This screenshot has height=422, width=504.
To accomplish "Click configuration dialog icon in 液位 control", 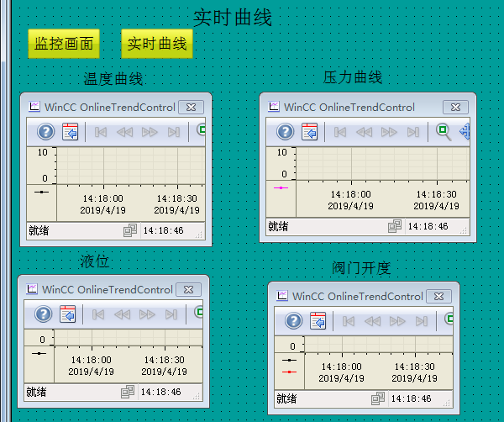I will pyautogui.click(x=67, y=314).
